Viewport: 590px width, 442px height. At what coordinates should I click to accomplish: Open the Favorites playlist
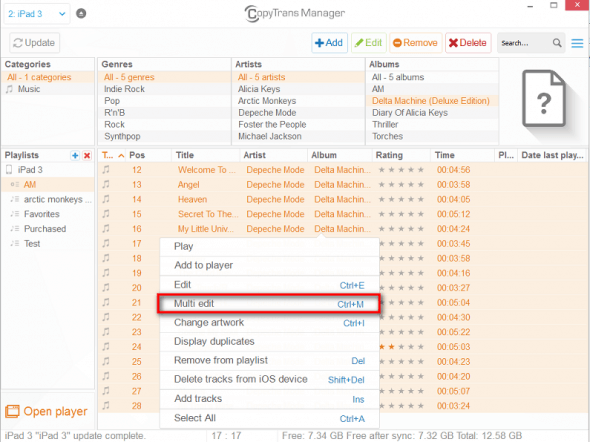click(47, 214)
